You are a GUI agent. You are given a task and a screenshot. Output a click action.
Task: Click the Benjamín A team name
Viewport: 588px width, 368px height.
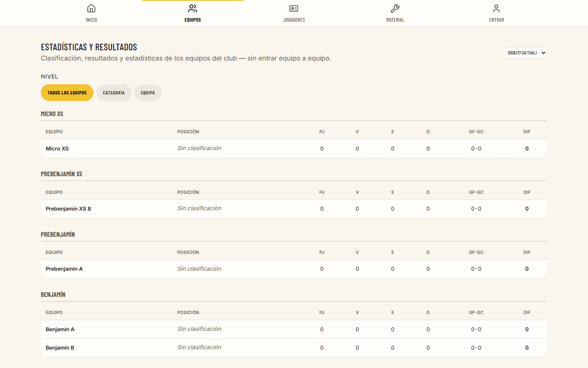60,329
